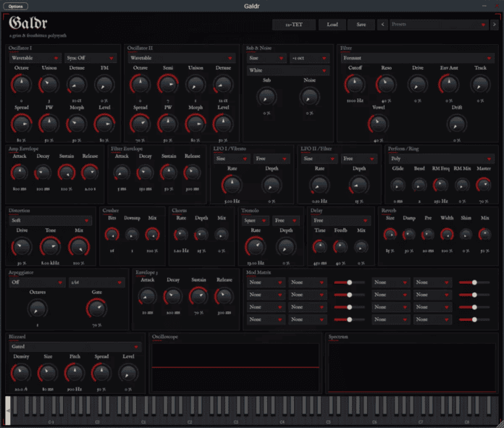This screenshot has width=504, height=428.
Task: Click the Reverb Size knob
Action: [390, 235]
